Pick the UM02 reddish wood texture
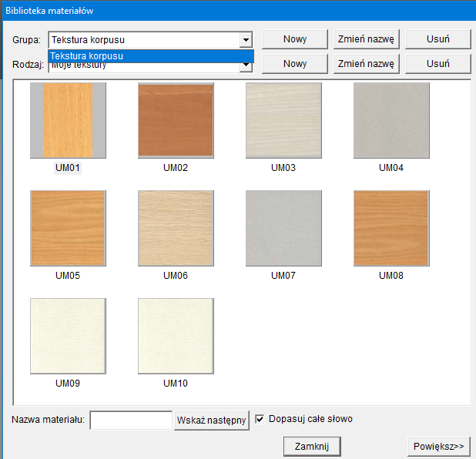Screen dimensions: 476x459 click(x=176, y=120)
